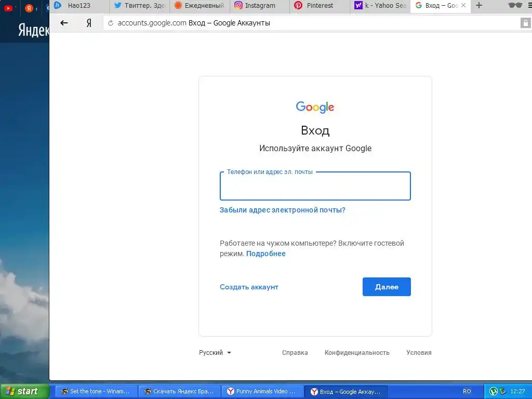Switch to the Pinterest tab
Screen dimensions: 532x399
[x=320, y=5]
